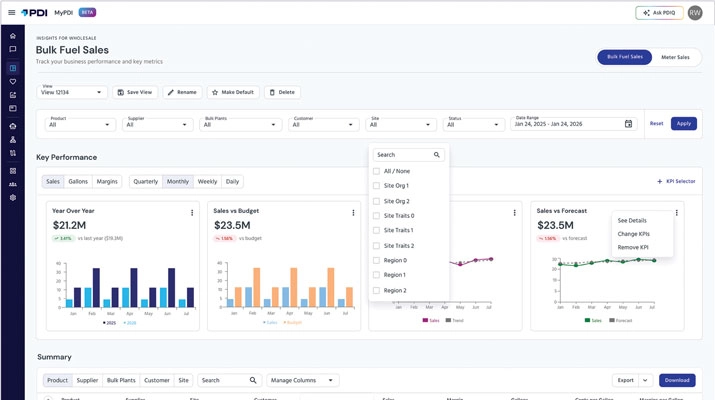Screen dimensions: 715x400
Task: Toggle the All / None checkbox
Action: [376, 171]
